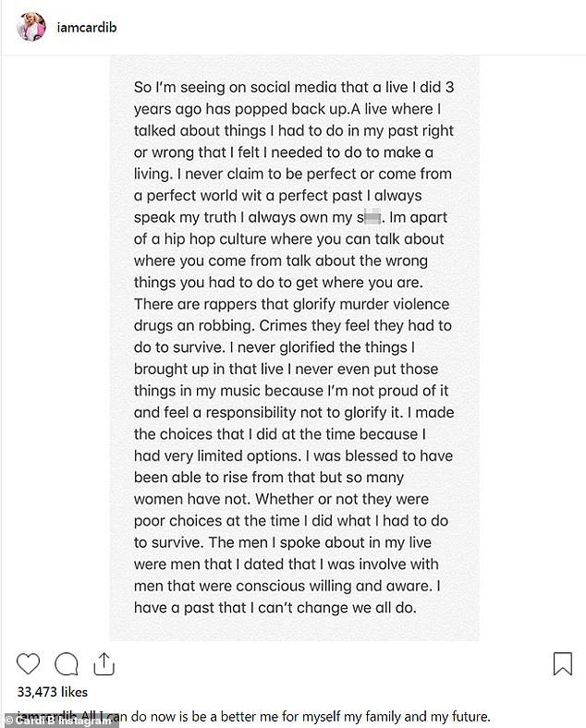Viewport: 586px width, 728px height.
Task: Share the post using the upload arrow icon
Action: [104, 663]
